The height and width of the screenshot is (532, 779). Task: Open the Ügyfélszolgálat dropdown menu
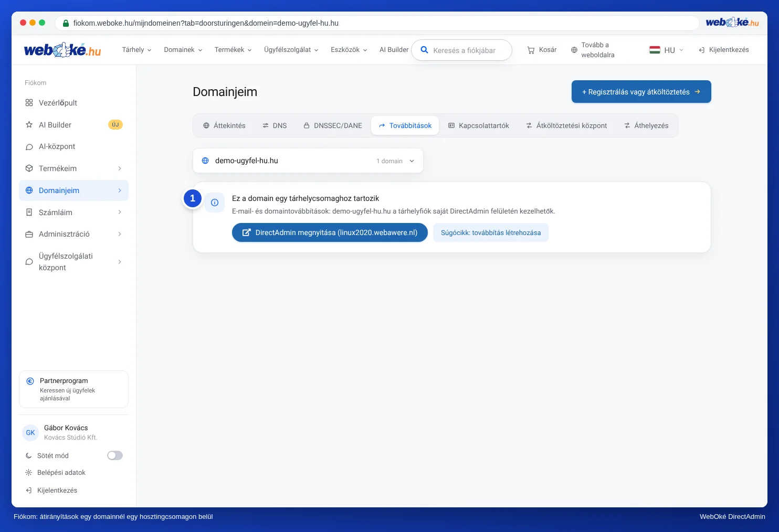[291, 50]
